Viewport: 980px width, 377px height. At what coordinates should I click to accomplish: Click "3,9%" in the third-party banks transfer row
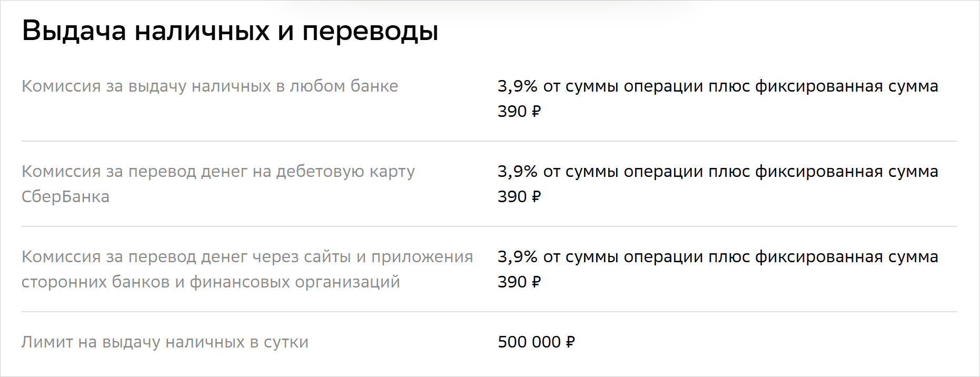[x=517, y=256]
